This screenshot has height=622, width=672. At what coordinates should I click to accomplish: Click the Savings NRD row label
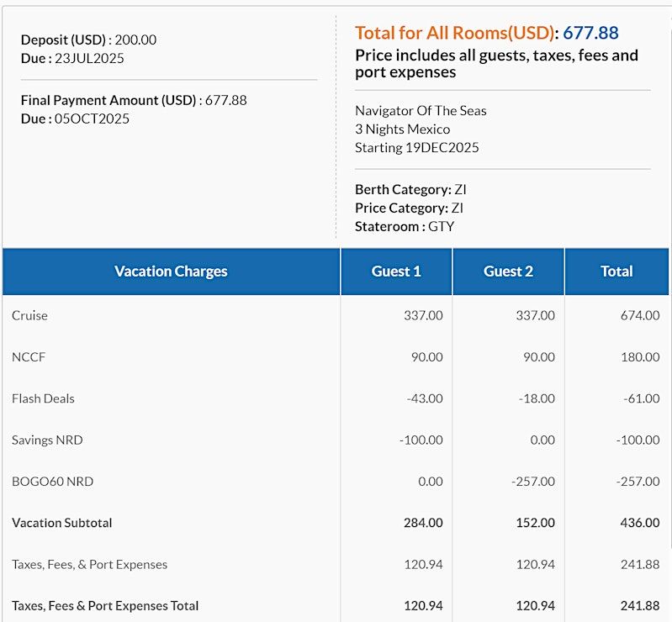tap(47, 440)
